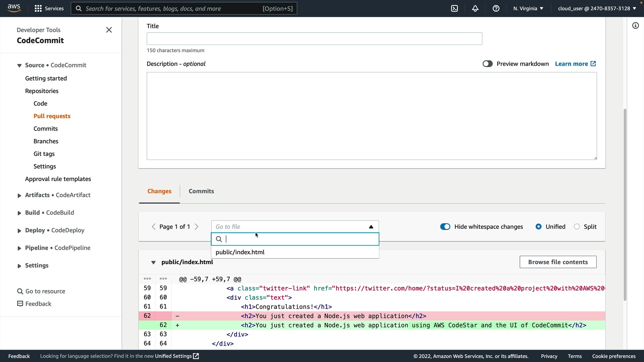644x362 pixels.
Task: Click into the pull request Title field
Action: [314, 39]
